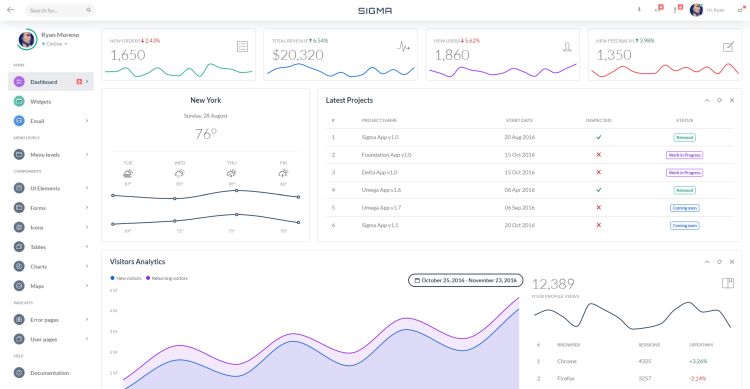Expand the UI Elements chevron
Viewport: 750px width, 389px height.
(x=87, y=188)
